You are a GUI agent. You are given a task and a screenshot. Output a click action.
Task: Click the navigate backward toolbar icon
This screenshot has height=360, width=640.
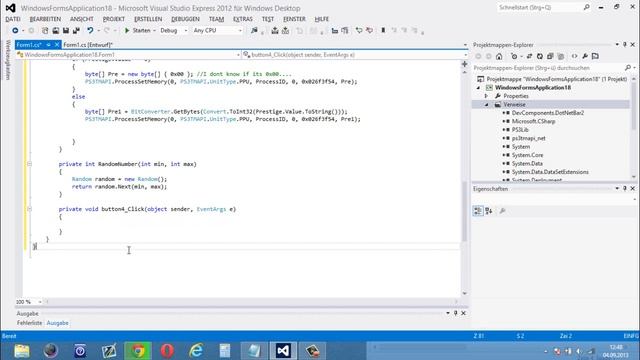(15, 31)
